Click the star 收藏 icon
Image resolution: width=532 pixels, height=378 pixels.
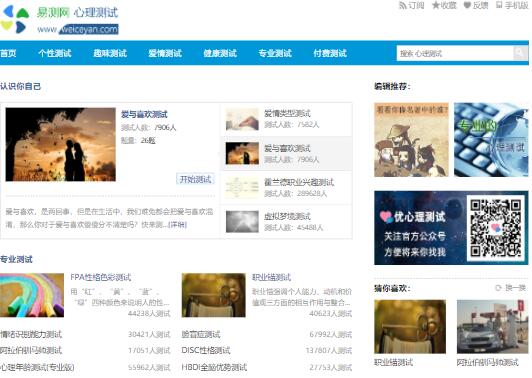coord(435,5)
